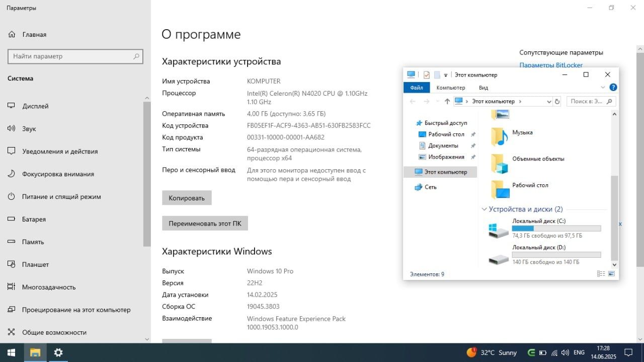Click Explorer properties quick-access toolbar icon
This screenshot has height=362, width=644.
tap(426, 75)
